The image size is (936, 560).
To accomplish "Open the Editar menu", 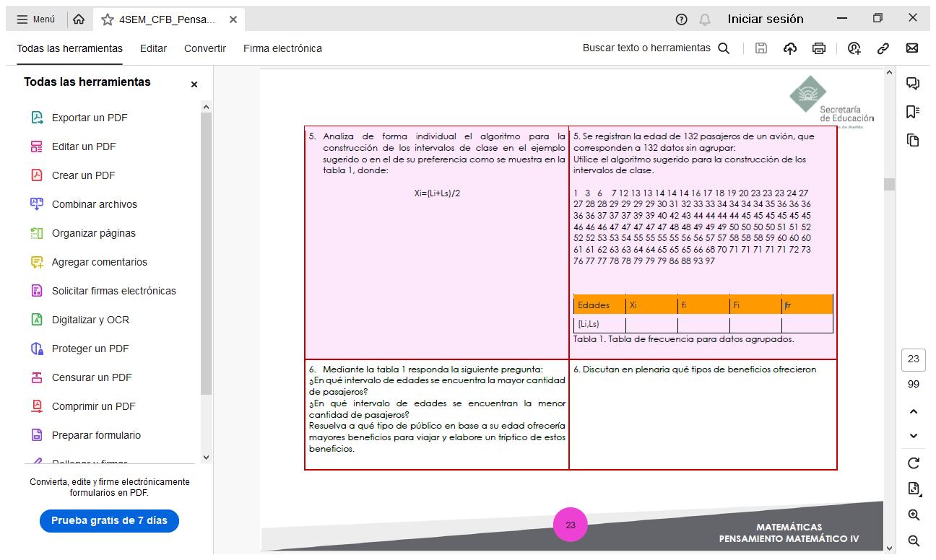I will (153, 48).
